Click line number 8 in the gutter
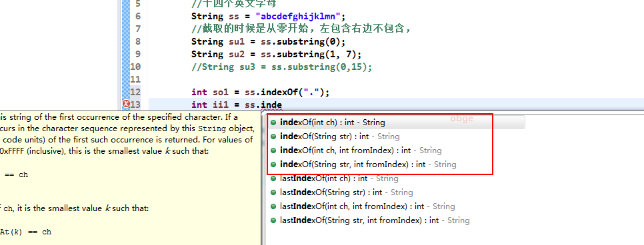This screenshot has width=644, height=245. [x=137, y=41]
